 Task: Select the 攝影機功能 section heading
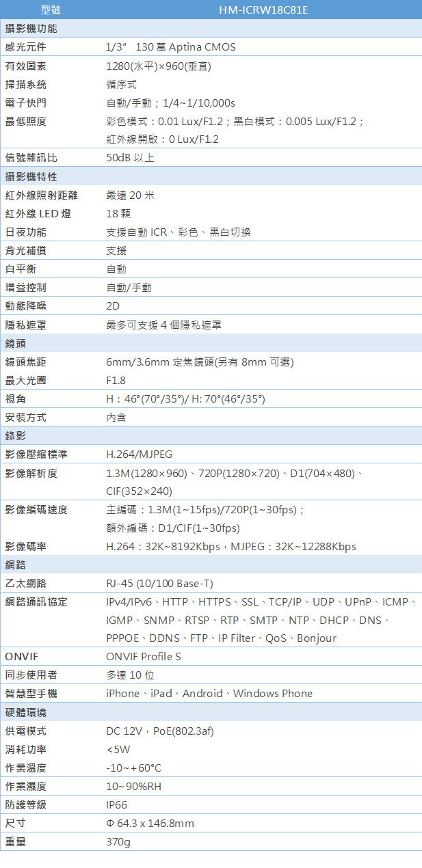pyautogui.click(x=31, y=29)
